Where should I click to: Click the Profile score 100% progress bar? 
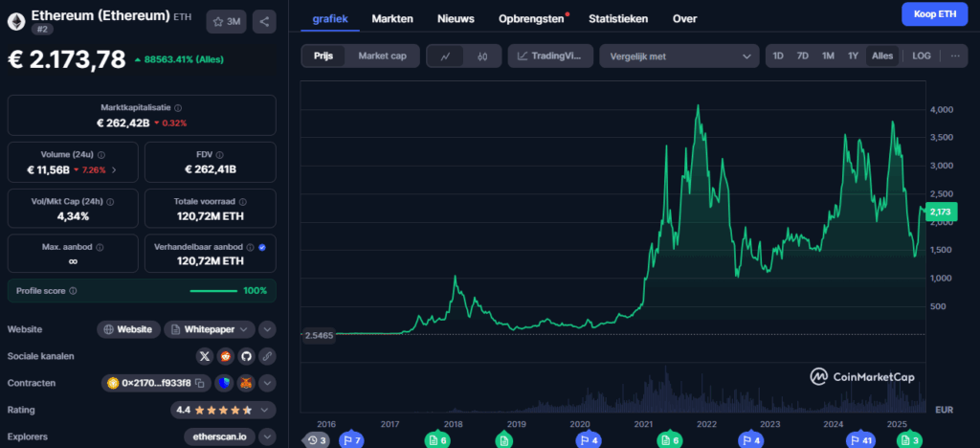[x=213, y=291]
